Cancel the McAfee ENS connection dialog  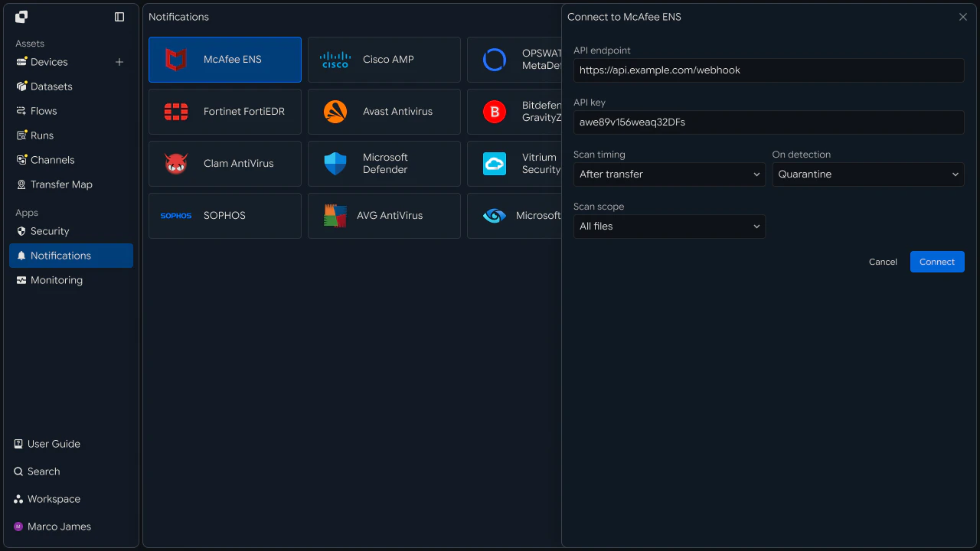tap(883, 262)
